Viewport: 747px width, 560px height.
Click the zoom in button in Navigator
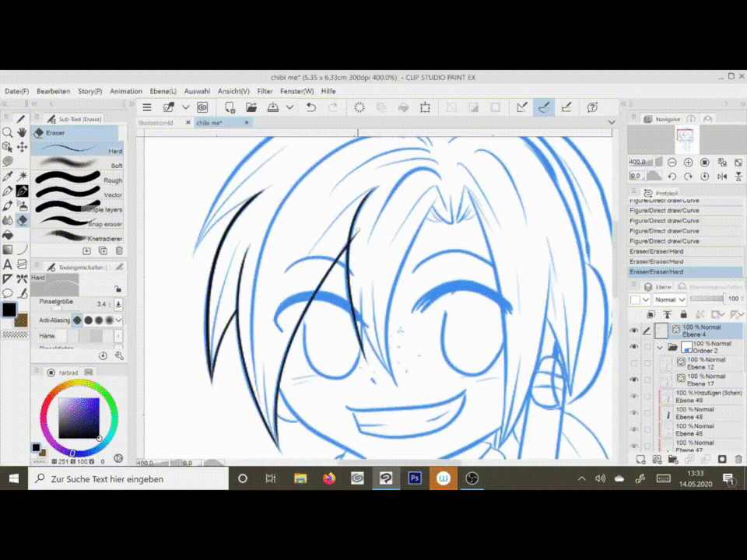(690, 163)
